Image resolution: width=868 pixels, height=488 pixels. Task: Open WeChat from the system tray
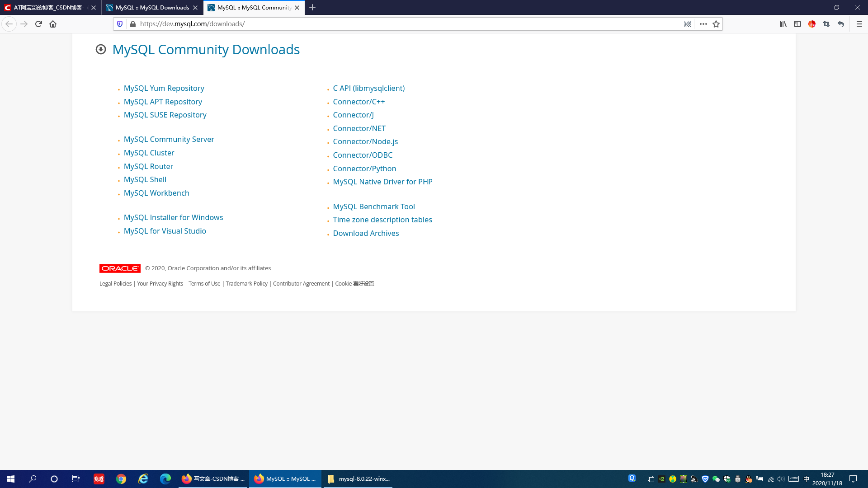[716, 479]
